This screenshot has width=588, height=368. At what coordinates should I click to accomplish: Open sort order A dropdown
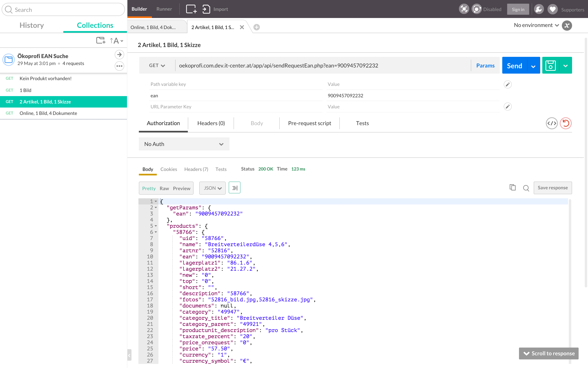click(x=117, y=41)
